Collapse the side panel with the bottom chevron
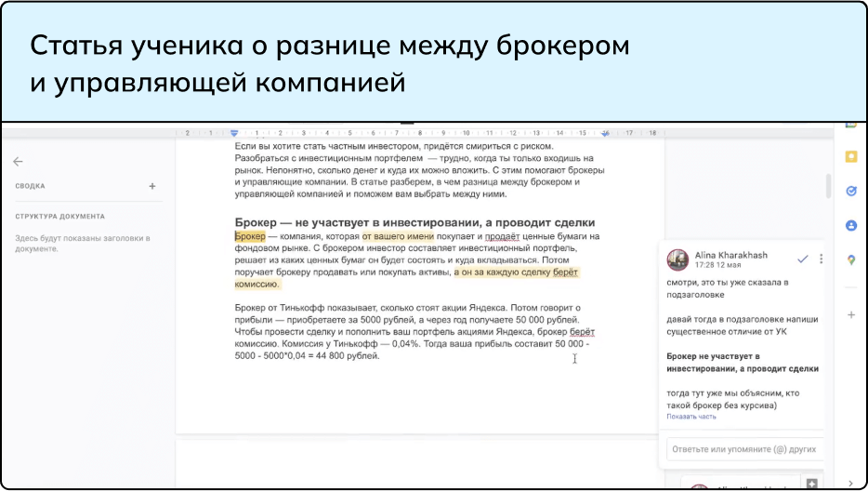The image size is (868, 491). coord(851,484)
